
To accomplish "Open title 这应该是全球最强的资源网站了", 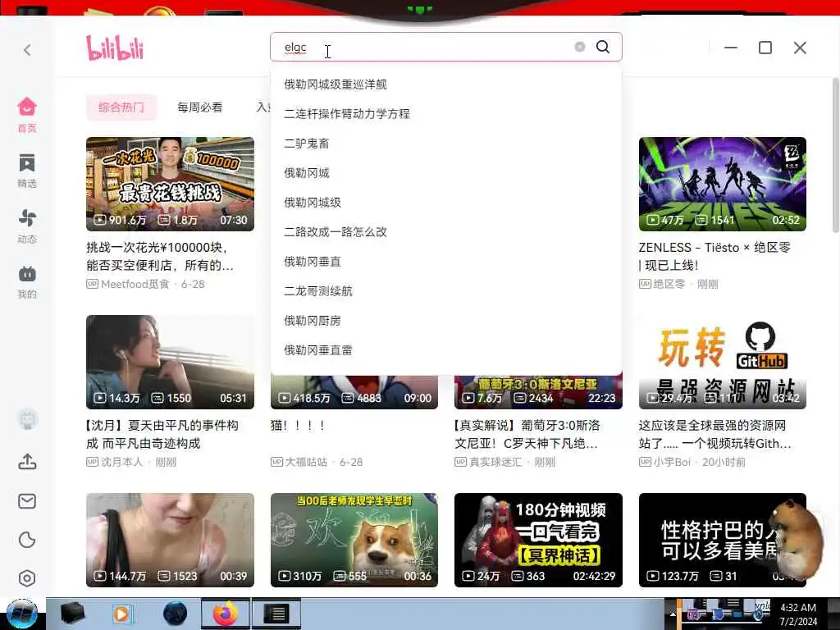I will 714,435.
